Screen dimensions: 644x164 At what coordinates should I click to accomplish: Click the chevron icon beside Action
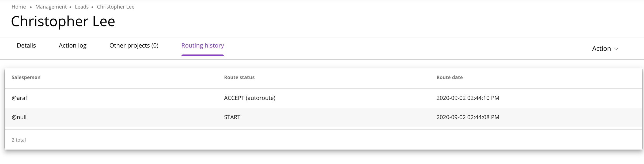[616, 49]
